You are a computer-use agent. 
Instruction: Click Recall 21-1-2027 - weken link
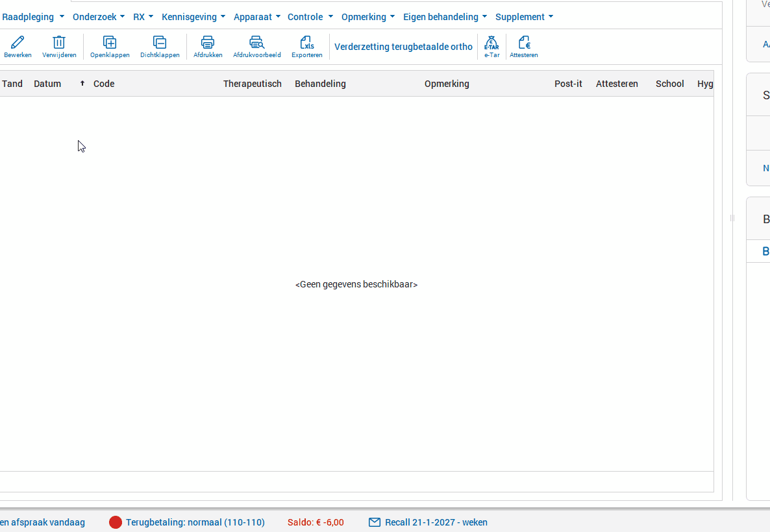click(436, 522)
